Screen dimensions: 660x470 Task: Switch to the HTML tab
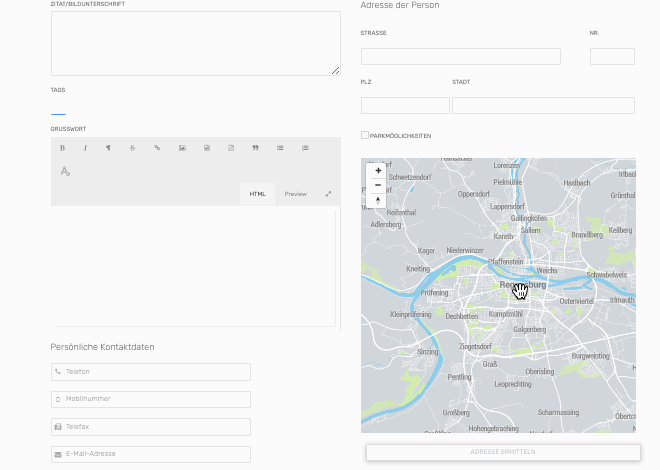(x=257, y=194)
